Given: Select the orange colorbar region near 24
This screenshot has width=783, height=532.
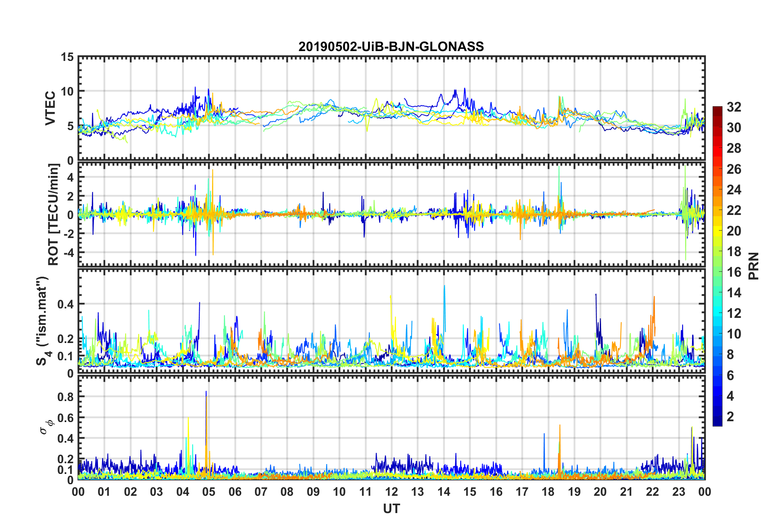Looking at the screenshot, I should [x=718, y=190].
